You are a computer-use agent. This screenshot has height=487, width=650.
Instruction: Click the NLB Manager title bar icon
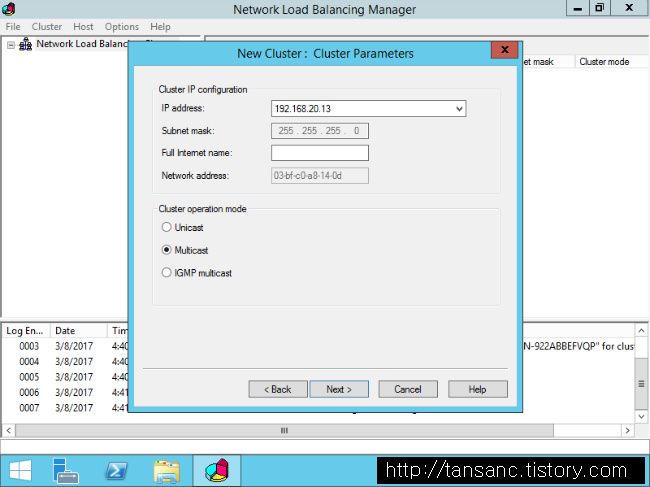pyautogui.click(x=8, y=8)
